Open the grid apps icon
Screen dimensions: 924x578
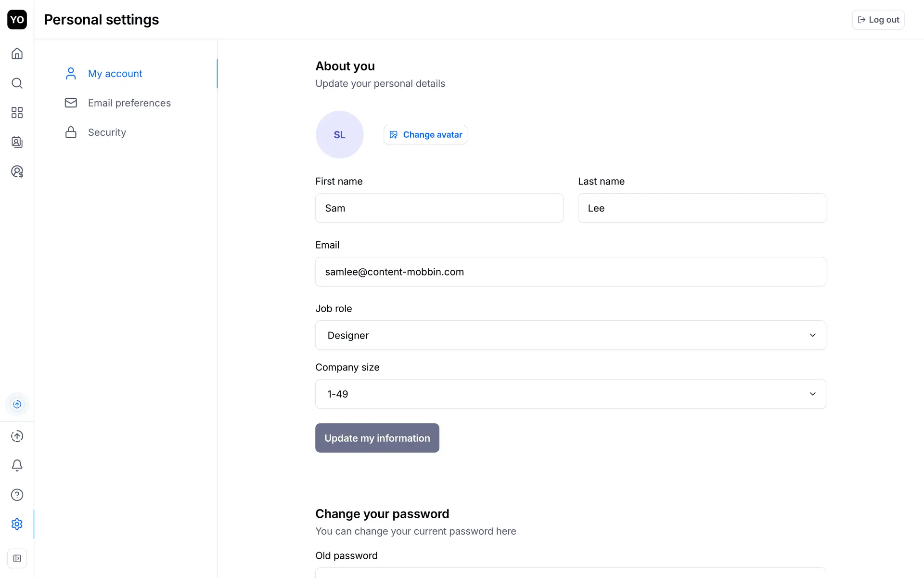(x=17, y=113)
